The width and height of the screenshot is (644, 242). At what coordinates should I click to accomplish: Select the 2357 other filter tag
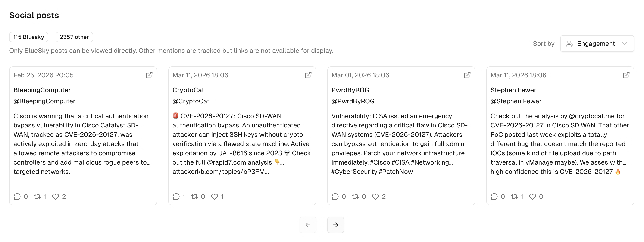pos(74,37)
